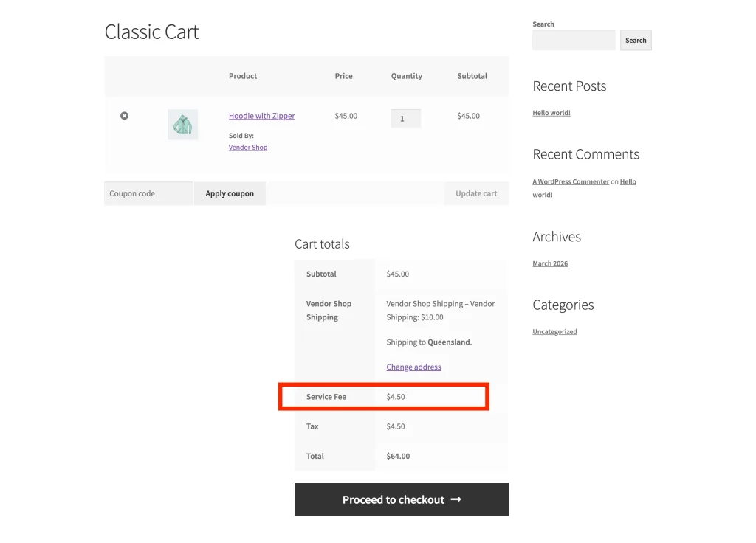Open the March 2026 archive

(x=550, y=263)
